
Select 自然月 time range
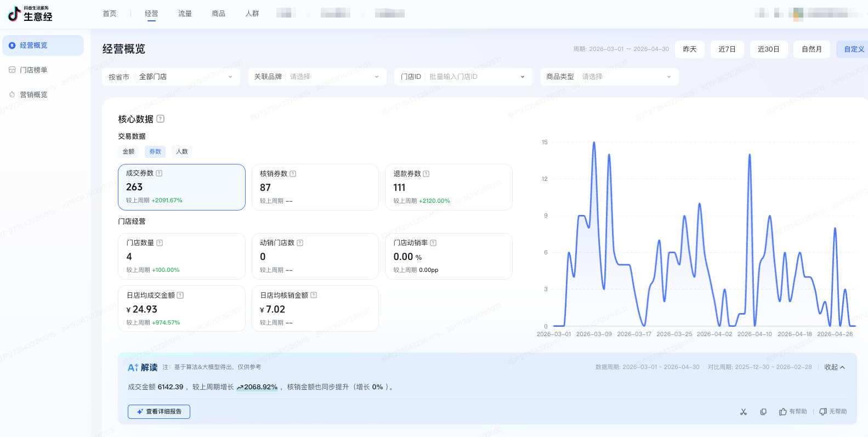click(812, 49)
